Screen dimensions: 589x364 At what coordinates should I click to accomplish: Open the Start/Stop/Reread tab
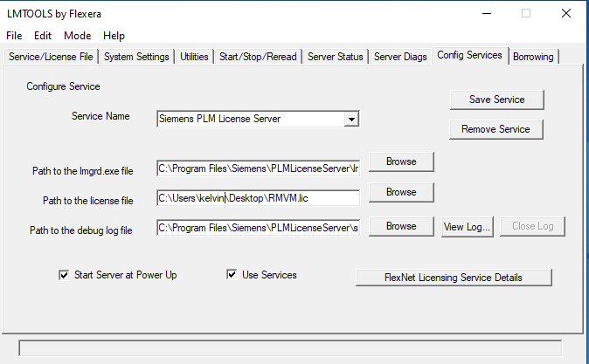[258, 57]
